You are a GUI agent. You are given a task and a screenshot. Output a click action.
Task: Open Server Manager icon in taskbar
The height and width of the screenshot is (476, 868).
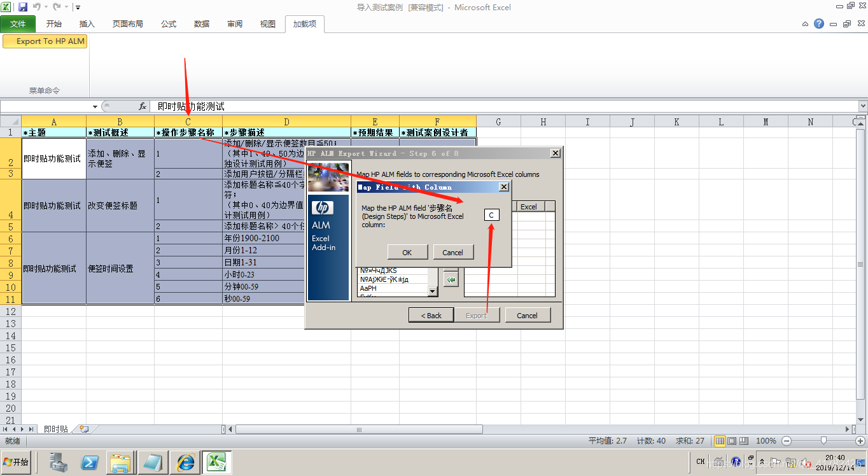[59, 463]
